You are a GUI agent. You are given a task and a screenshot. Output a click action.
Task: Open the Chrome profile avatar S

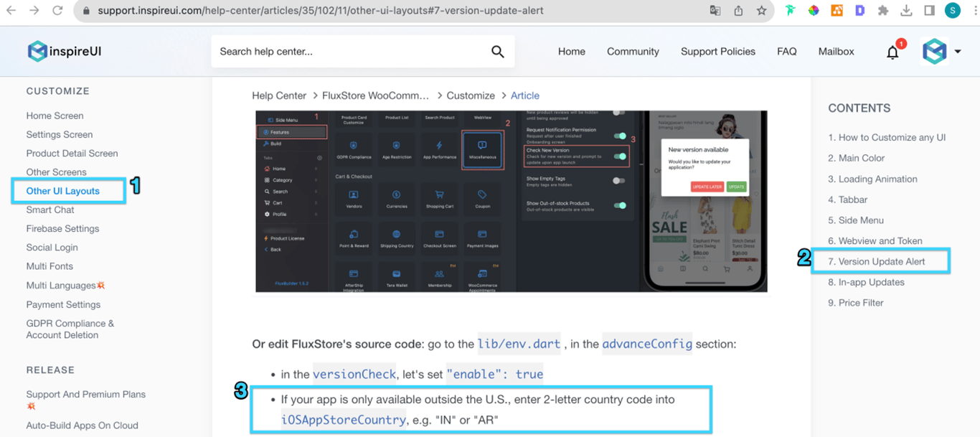point(953,11)
